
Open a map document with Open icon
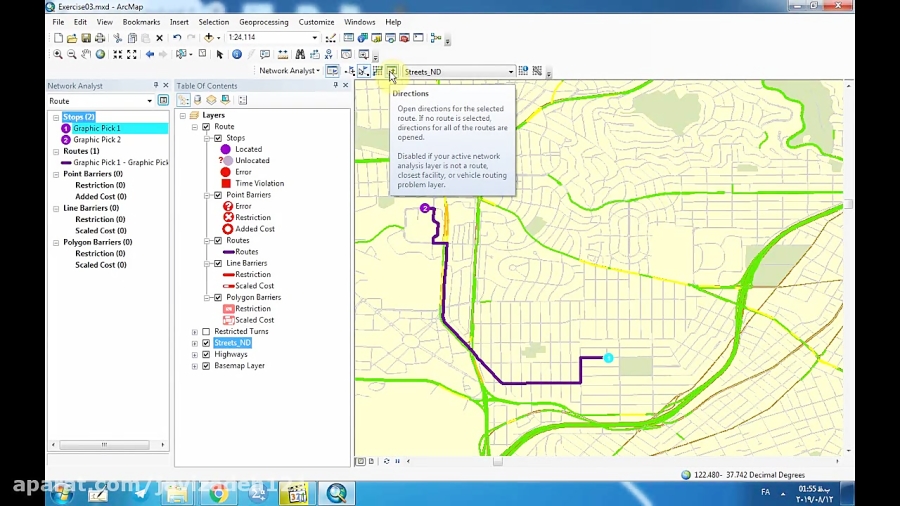coord(72,38)
